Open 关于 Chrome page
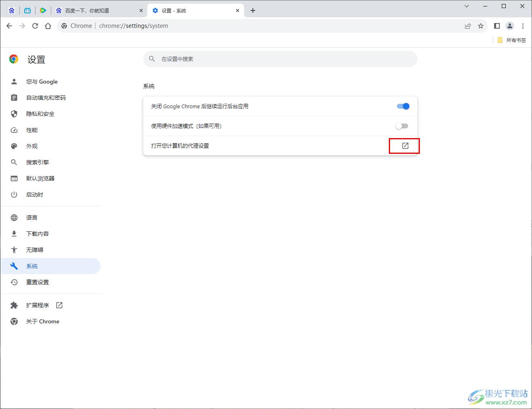This screenshot has width=532, height=409. [50, 321]
